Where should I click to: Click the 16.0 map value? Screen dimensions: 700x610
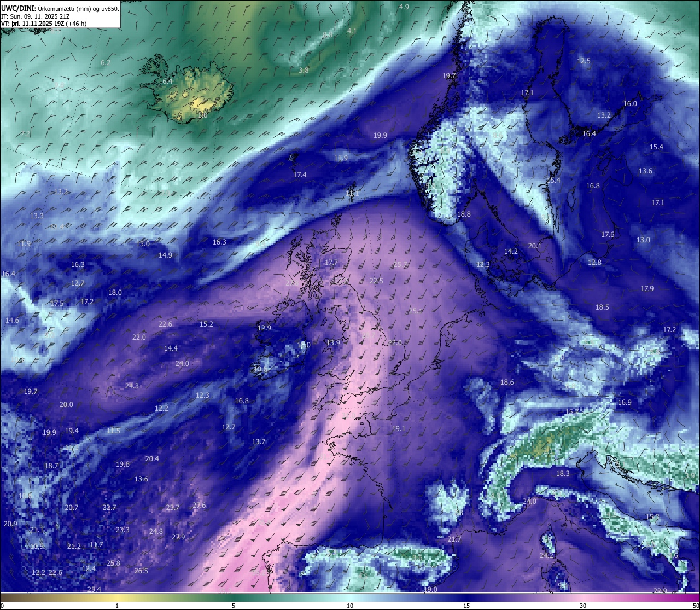click(630, 104)
